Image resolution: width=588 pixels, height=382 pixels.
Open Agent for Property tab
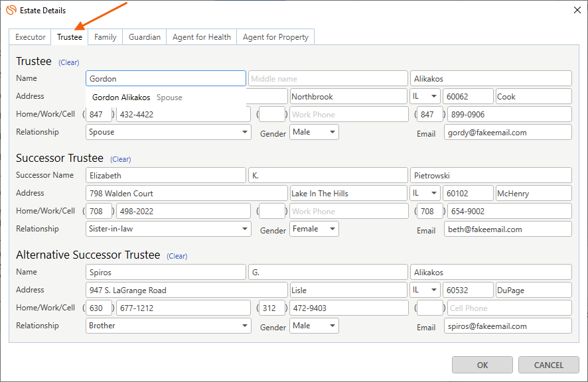click(x=275, y=37)
